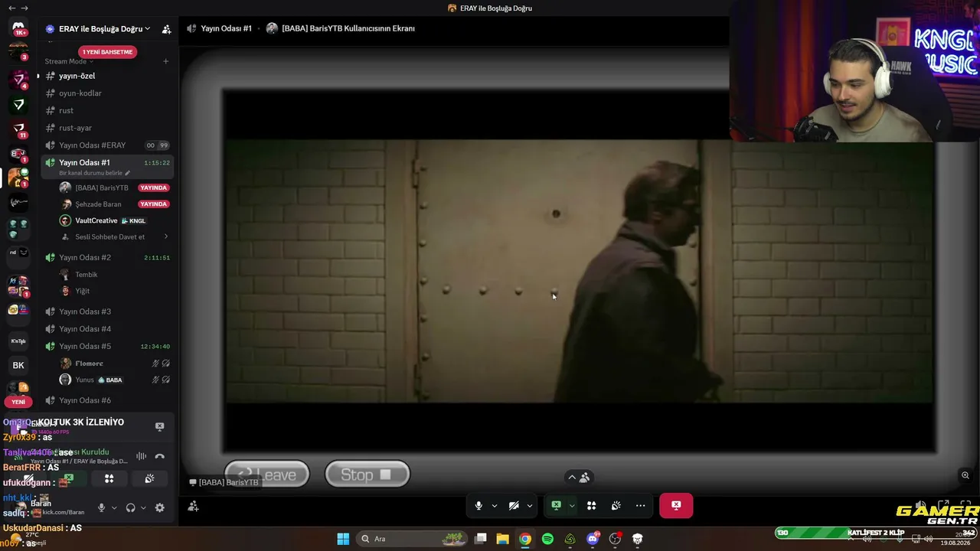Open the Yayın Odası #6 voice channel
Screen dimensions: 980x551
pyautogui.click(x=106, y=400)
